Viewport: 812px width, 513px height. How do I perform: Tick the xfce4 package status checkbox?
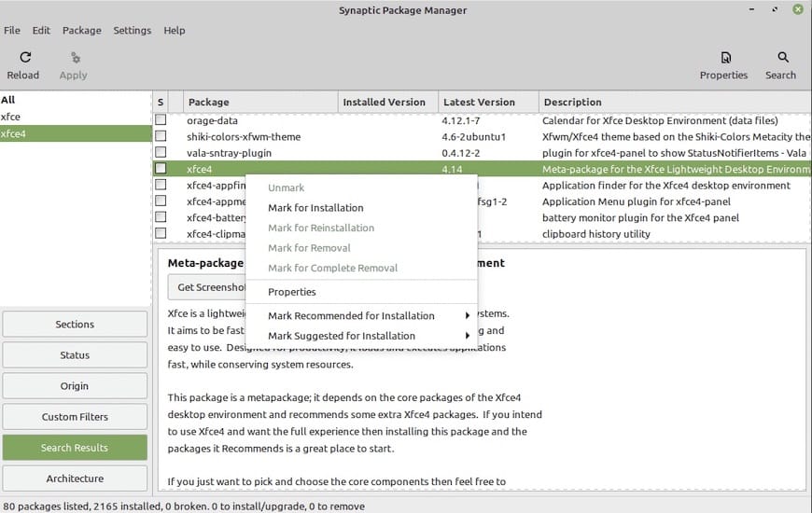(x=161, y=168)
